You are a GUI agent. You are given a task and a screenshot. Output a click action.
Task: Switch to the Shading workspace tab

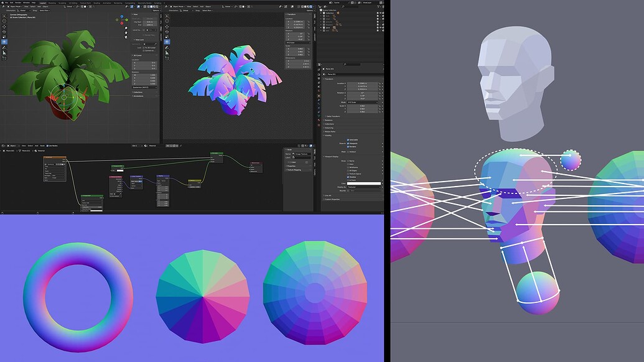point(97,2)
